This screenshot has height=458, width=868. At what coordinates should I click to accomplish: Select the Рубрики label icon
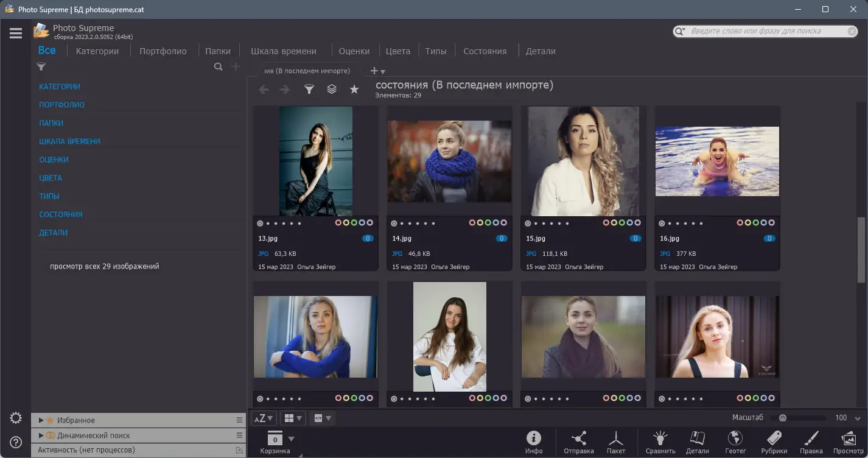[x=774, y=437]
